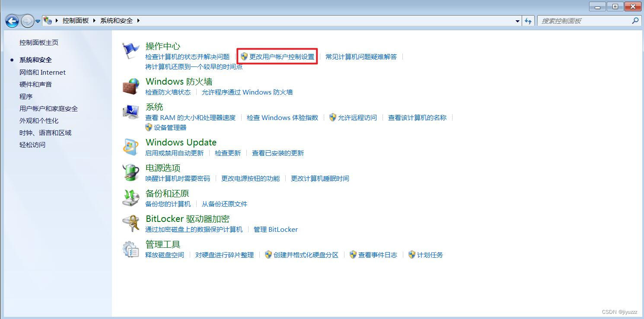Click the Action Center flag icon
Screen dimensions: 644x319
(x=131, y=51)
